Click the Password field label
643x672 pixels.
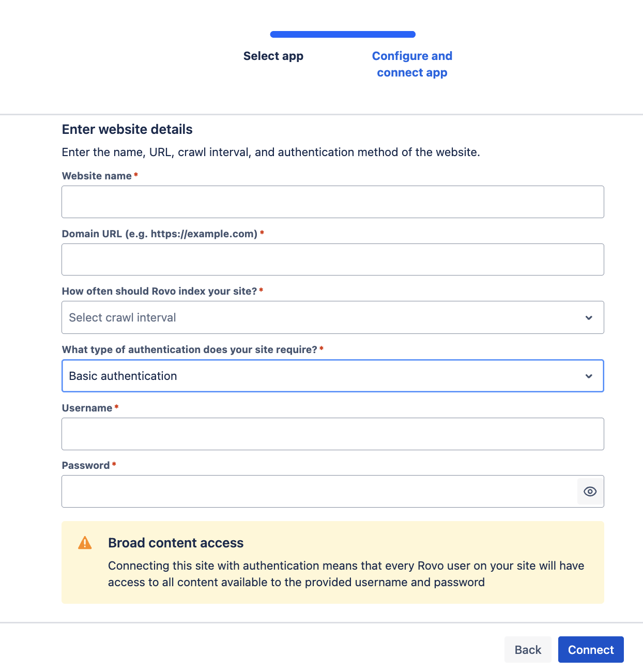pos(86,465)
